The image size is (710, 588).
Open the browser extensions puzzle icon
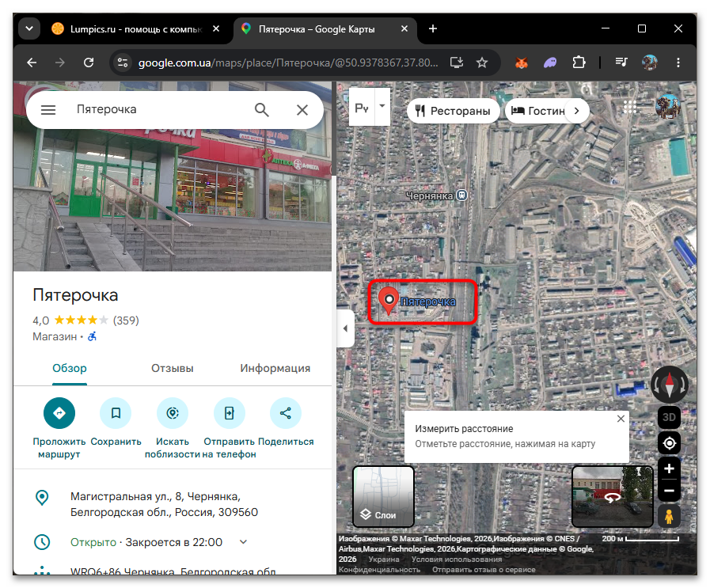579,63
